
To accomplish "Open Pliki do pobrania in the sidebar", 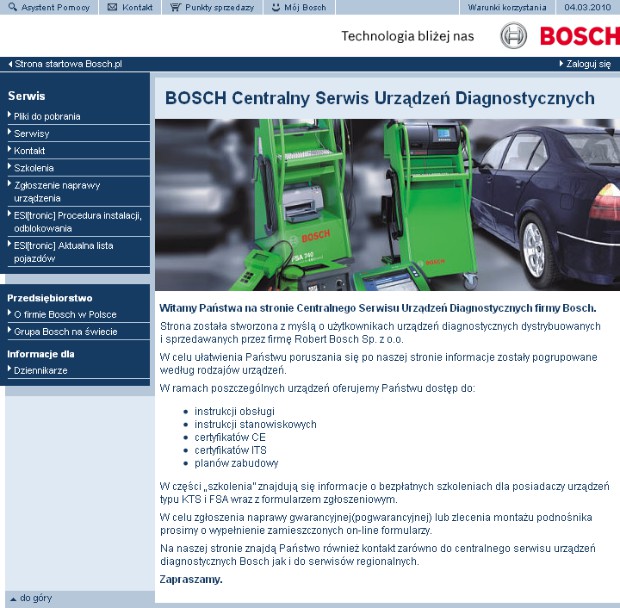I will (47, 116).
